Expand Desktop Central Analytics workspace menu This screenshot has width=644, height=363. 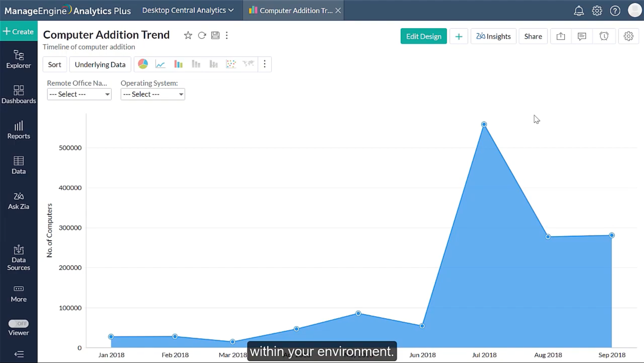point(188,10)
